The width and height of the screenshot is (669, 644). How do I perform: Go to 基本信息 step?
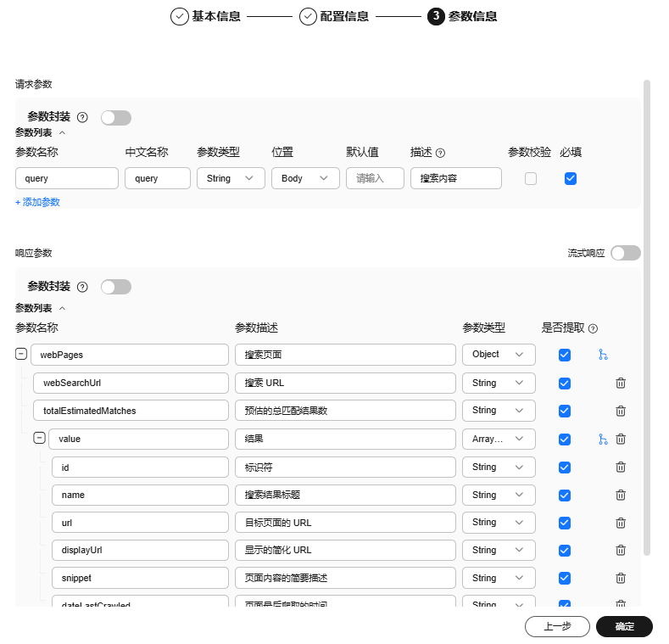click(x=205, y=17)
